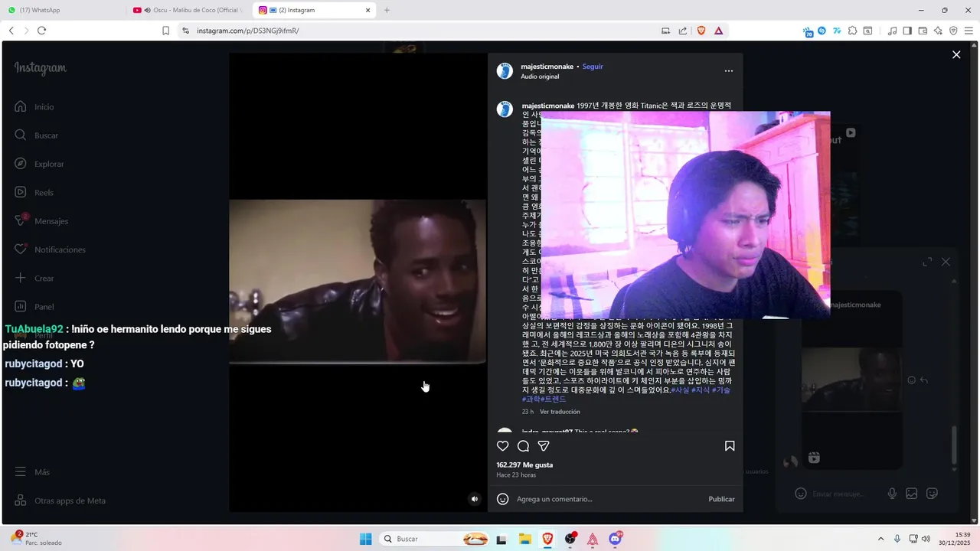Open the post options three-dot menu
This screenshot has width=980, height=551.
729,71
